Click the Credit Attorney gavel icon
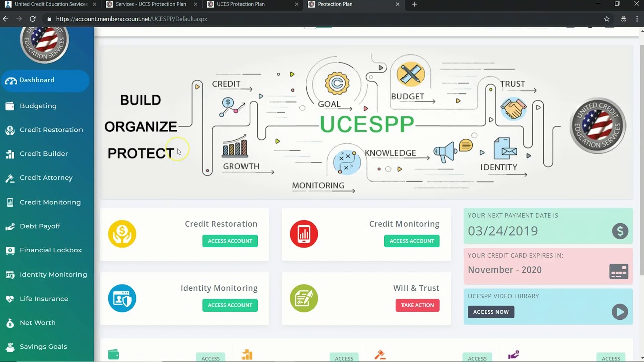Image resolution: width=644 pixels, height=362 pixels. pos(10,178)
